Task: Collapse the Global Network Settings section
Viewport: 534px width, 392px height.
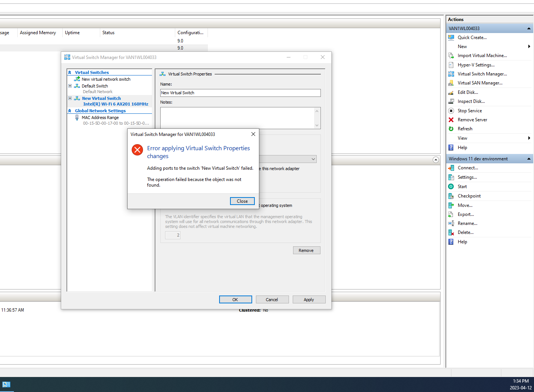Action: click(69, 111)
